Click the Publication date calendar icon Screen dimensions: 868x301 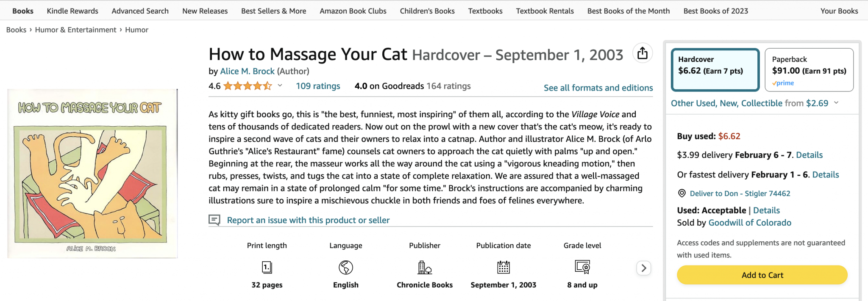click(504, 267)
